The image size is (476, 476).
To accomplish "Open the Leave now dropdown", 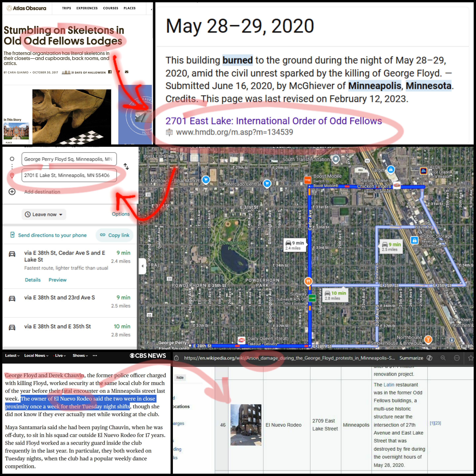I will tap(44, 214).
